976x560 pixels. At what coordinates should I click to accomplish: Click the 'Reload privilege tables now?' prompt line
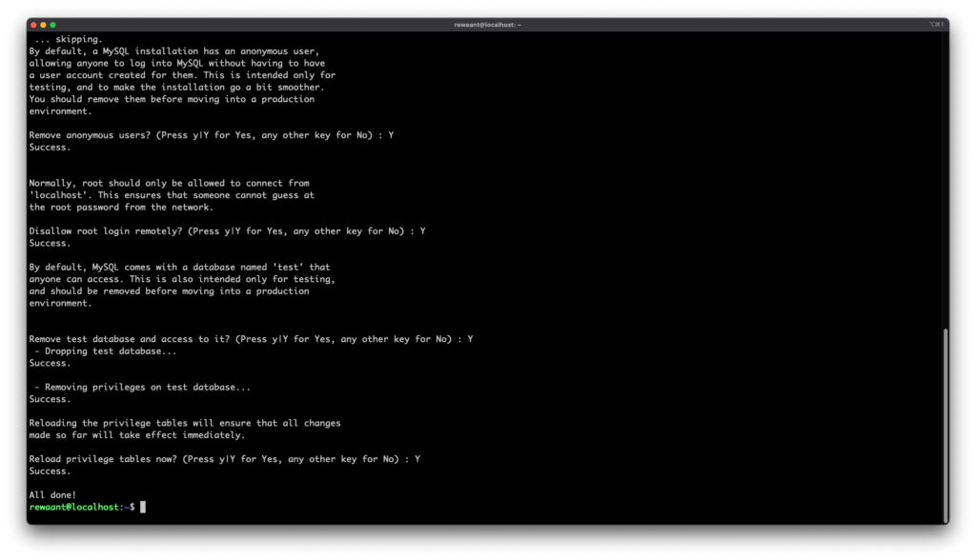click(x=225, y=459)
